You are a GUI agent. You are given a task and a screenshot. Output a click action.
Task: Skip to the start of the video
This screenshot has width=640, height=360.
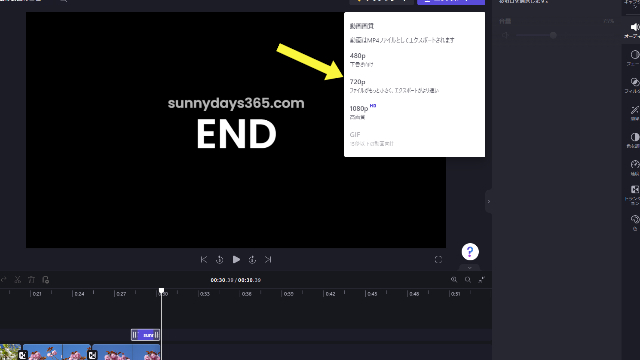coord(204,260)
